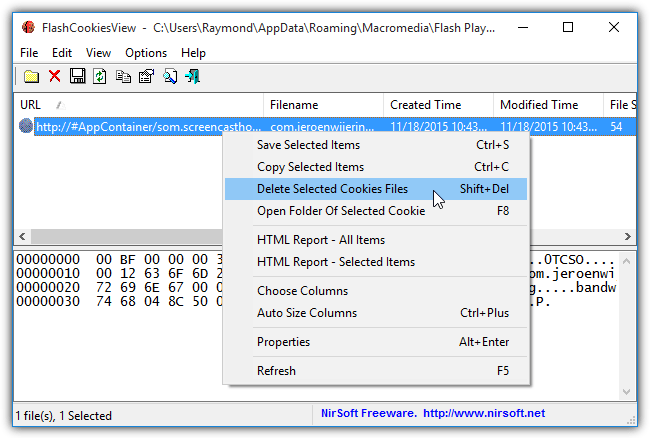The height and width of the screenshot is (438, 650).
Task: Click the com.jeroenwijerin filename cell
Action: (322, 126)
